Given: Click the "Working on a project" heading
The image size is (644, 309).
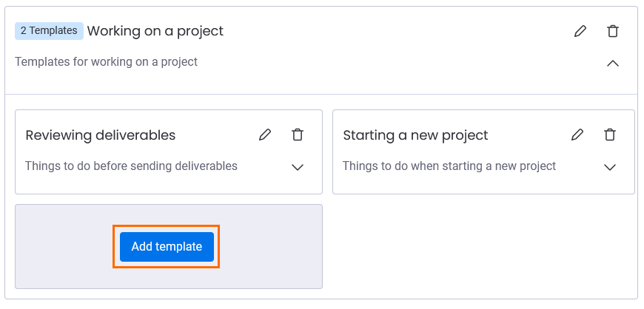Looking at the screenshot, I should point(155,31).
